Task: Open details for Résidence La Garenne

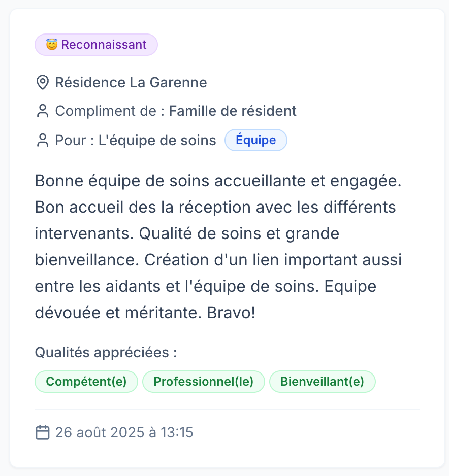Action: point(131,82)
